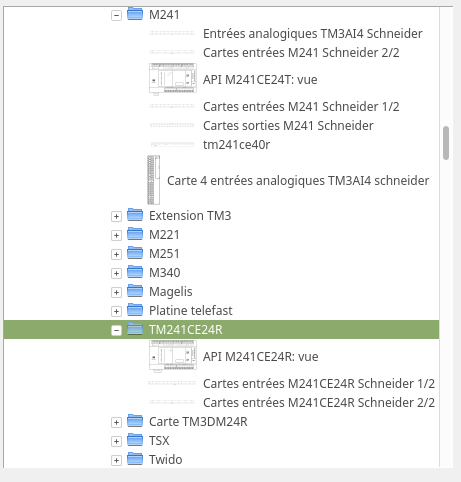Expand the Platine telefast folder

(x=116, y=311)
